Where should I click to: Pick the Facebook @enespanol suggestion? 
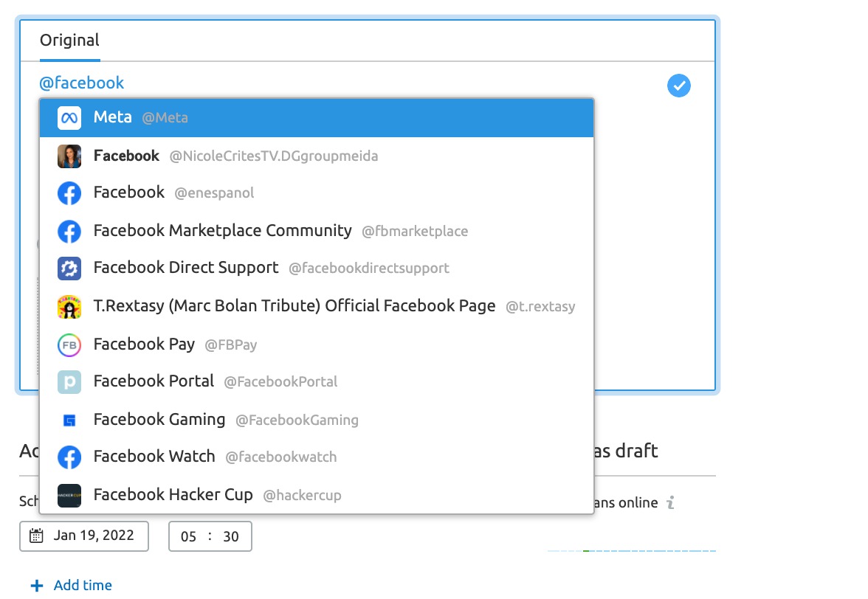[317, 193]
